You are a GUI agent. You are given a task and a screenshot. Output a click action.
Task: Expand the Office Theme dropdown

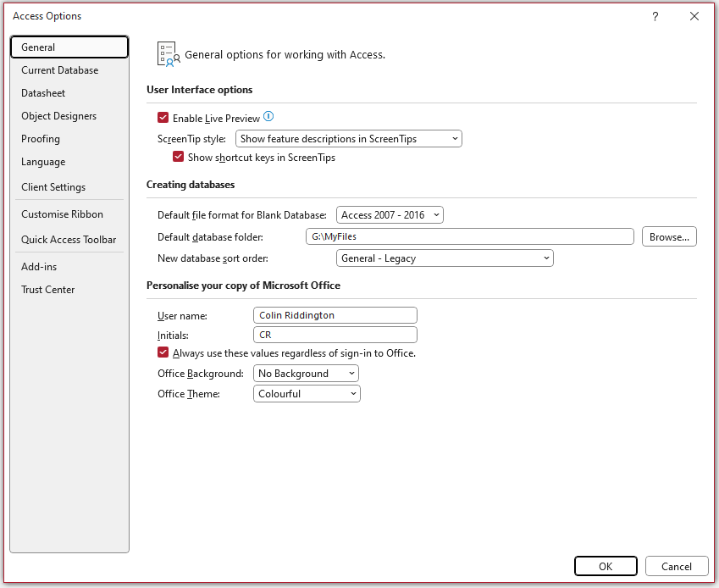tap(307, 393)
